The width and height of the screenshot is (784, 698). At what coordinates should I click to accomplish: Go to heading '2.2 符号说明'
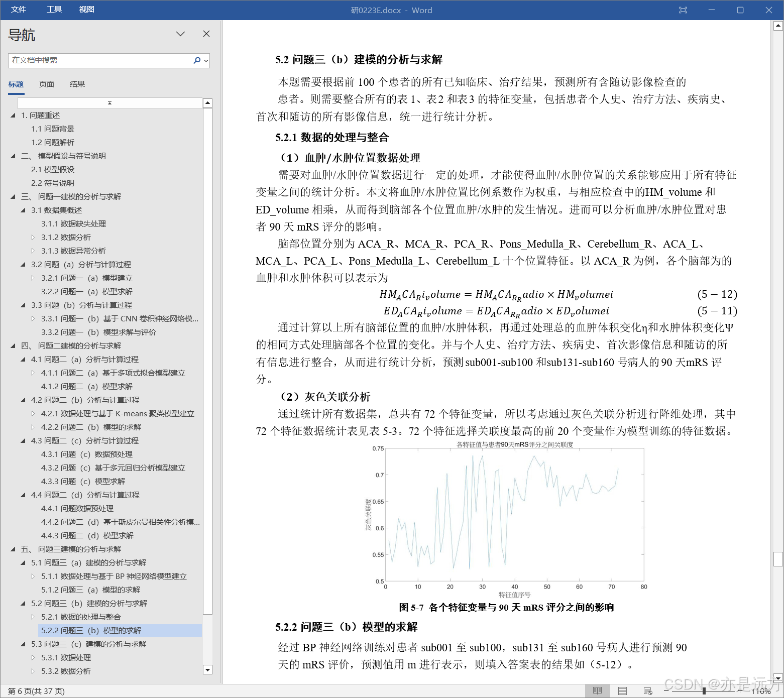[53, 183]
